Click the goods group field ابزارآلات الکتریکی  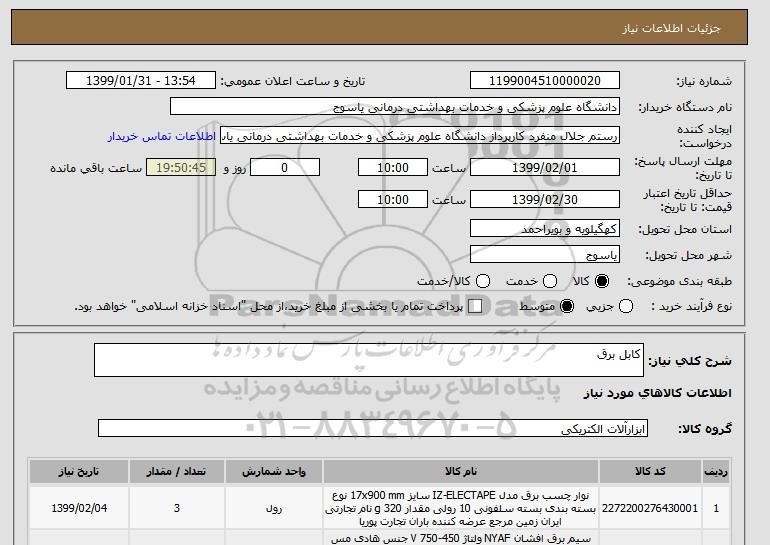coord(373,429)
